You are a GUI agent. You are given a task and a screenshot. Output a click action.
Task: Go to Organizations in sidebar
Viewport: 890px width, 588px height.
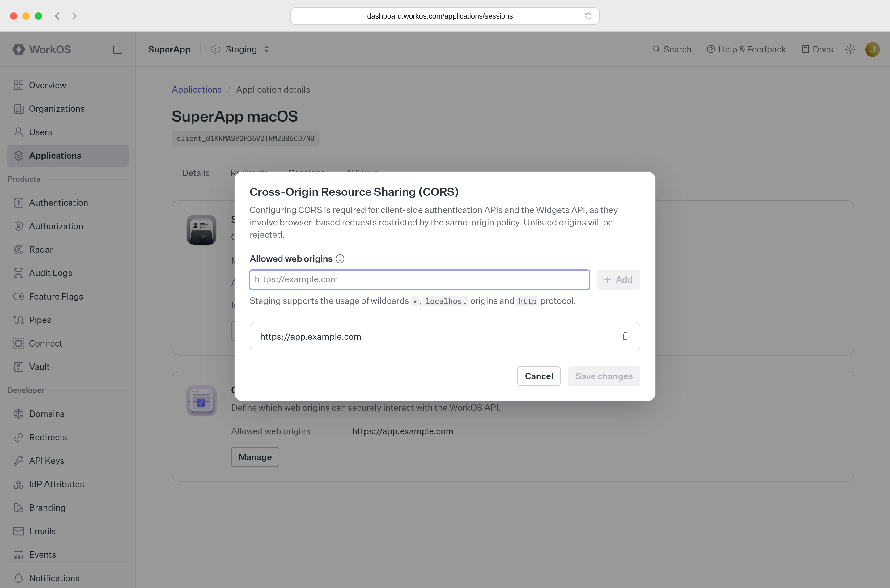point(68,109)
